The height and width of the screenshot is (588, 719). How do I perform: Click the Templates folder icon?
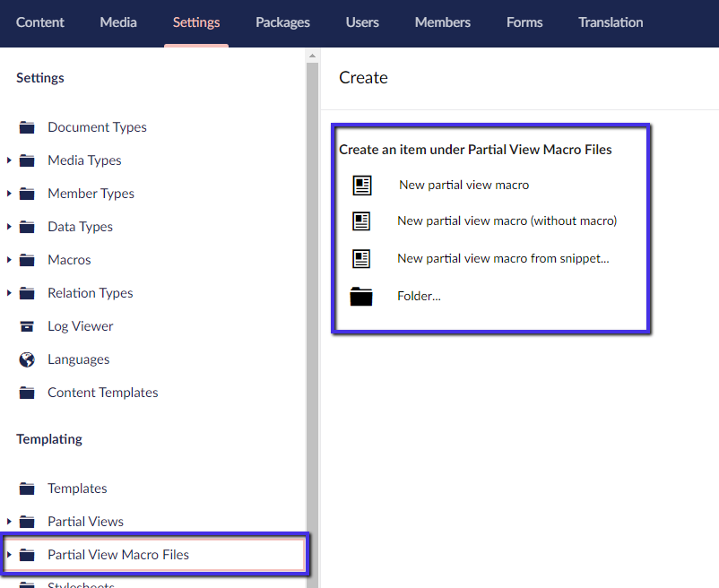tap(28, 489)
